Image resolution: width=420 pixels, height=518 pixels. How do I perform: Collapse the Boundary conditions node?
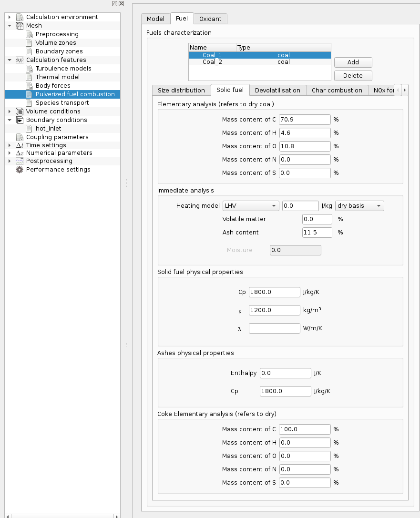coord(10,120)
